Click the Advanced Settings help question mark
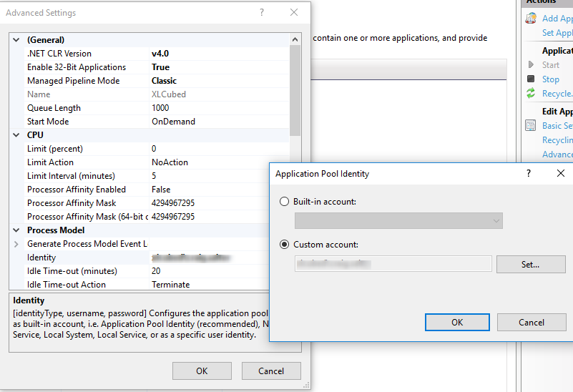 tap(262, 13)
